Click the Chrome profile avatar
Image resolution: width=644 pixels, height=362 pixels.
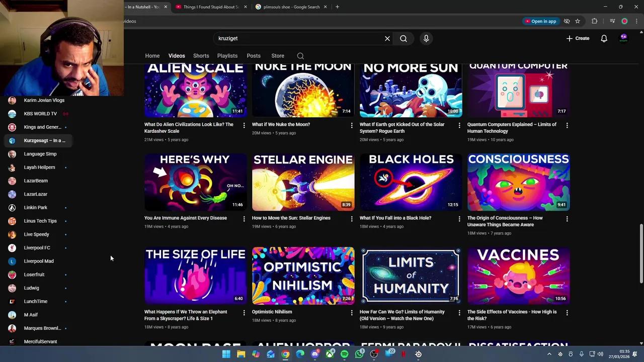pos(624,21)
